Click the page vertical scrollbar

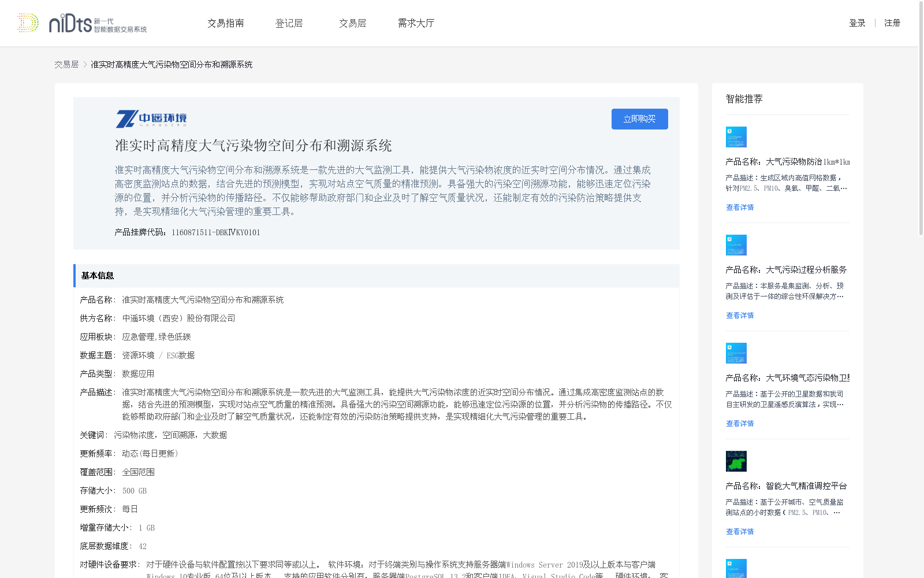[921, 118]
